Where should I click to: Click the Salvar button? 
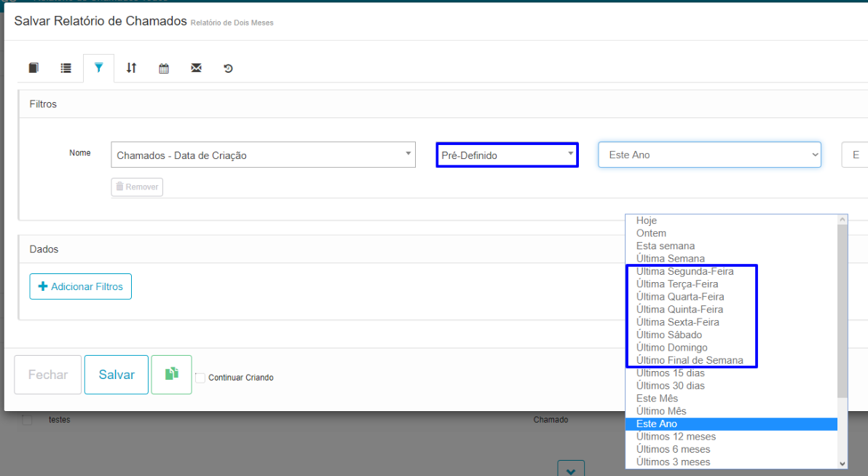(117, 375)
